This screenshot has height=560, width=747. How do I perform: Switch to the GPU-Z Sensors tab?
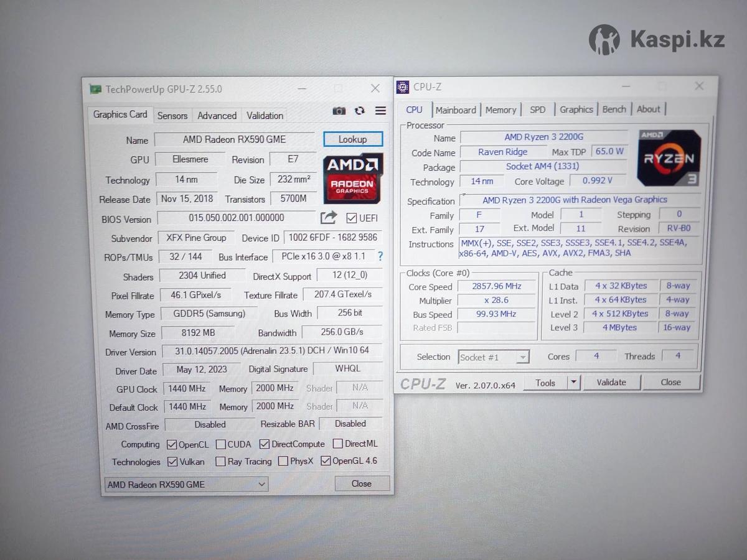click(172, 116)
